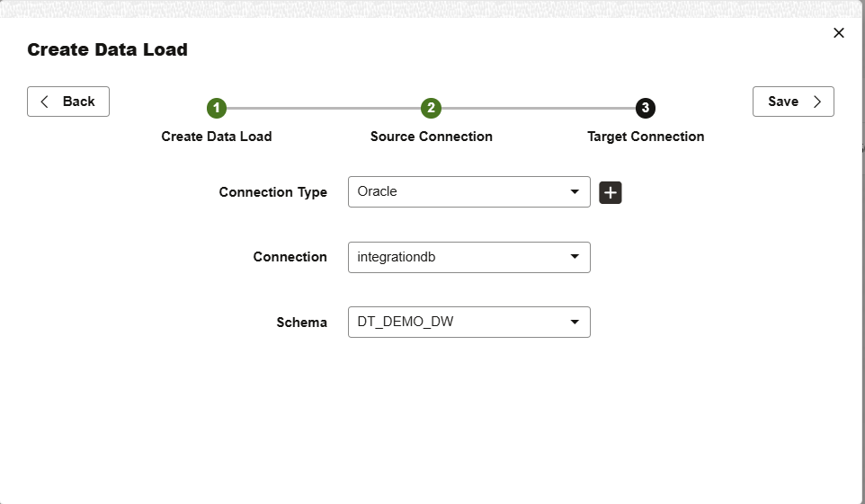Go to the Source Connection step label
865x504 pixels.
click(432, 137)
